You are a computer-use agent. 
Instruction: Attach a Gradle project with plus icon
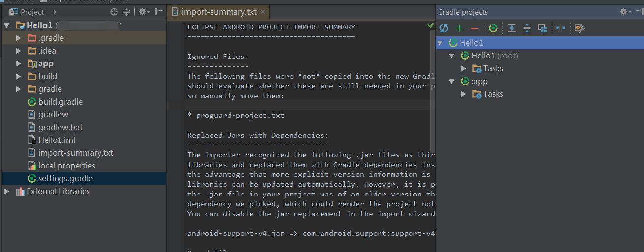tap(459, 28)
